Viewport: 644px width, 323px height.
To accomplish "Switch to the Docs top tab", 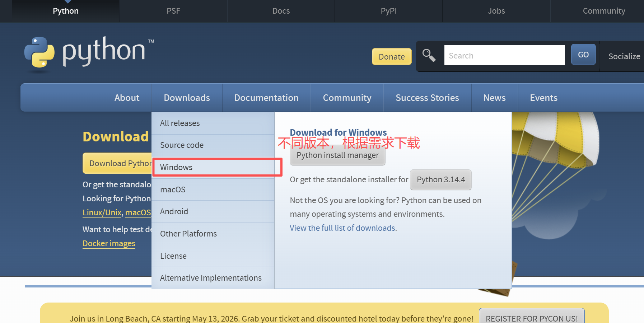I will (x=281, y=11).
